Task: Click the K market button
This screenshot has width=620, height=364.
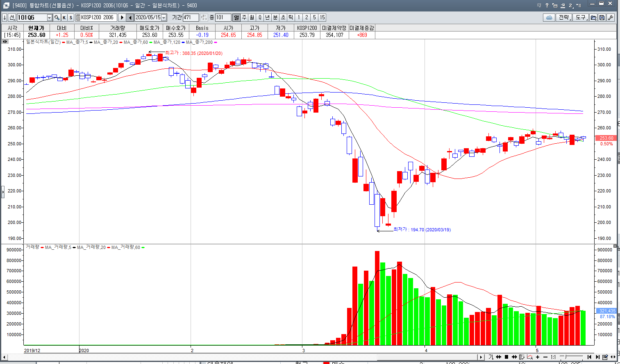Action: [x=64, y=18]
